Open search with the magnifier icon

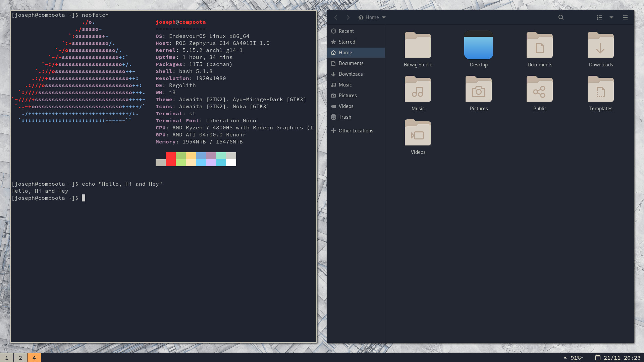coord(561,17)
